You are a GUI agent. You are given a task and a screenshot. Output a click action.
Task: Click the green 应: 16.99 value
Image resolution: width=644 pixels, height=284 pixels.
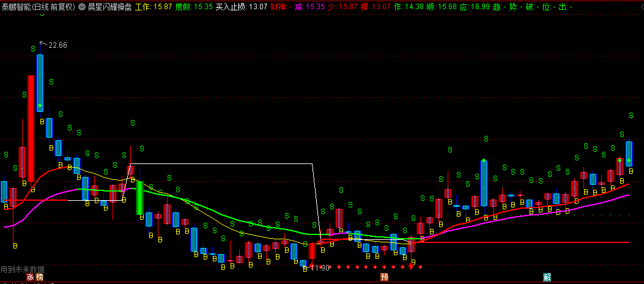coord(475,7)
